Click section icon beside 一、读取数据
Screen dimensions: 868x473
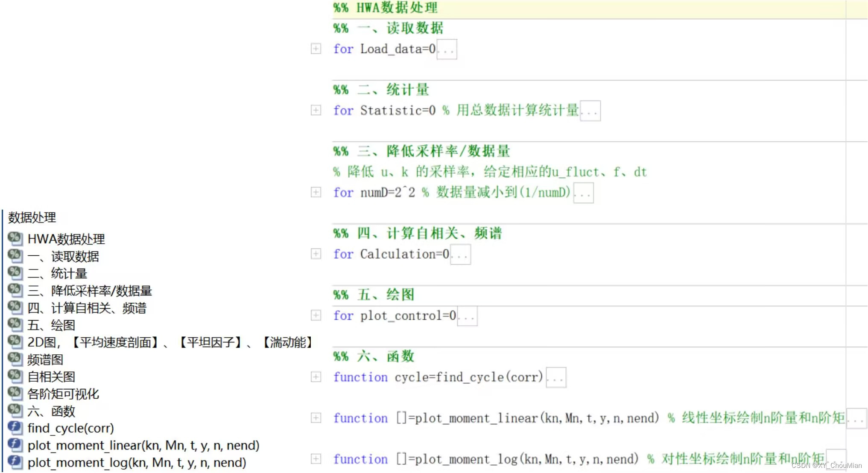[15, 256]
